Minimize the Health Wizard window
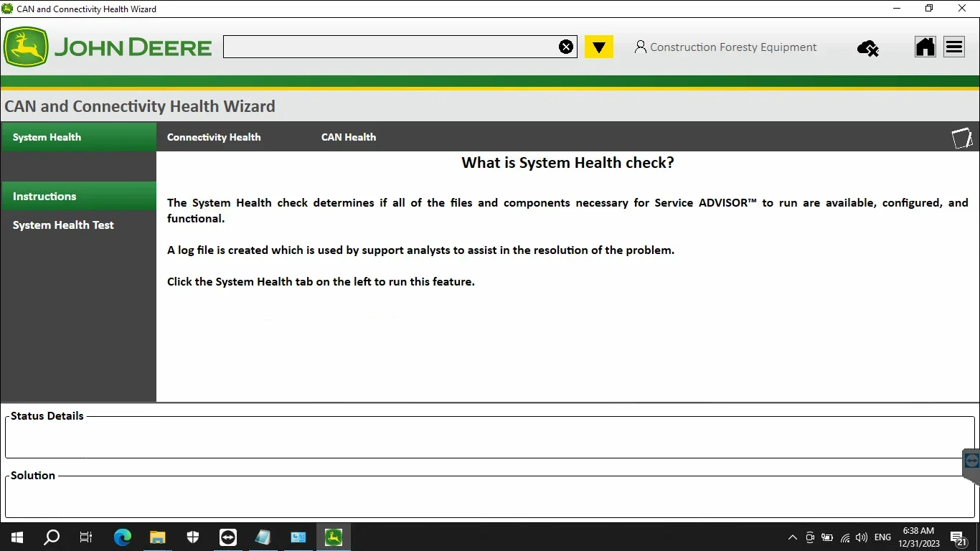The image size is (980, 551). [x=897, y=9]
